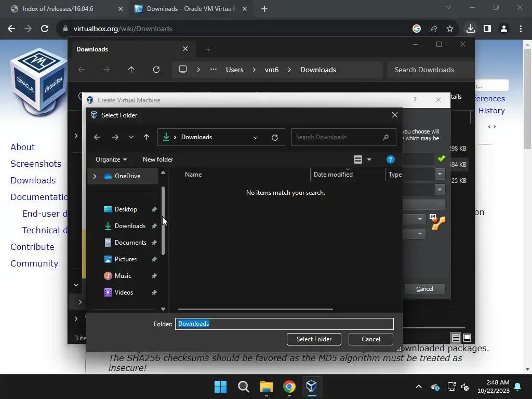The image size is (532, 399).
Task: Open VirtualBox from the taskbar
Action: point(311,387)
